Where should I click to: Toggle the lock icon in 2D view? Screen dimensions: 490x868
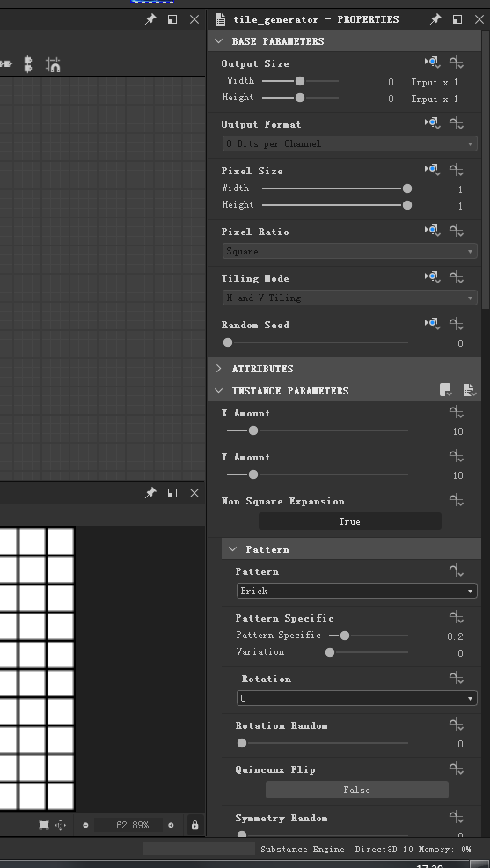click(194, 825)
